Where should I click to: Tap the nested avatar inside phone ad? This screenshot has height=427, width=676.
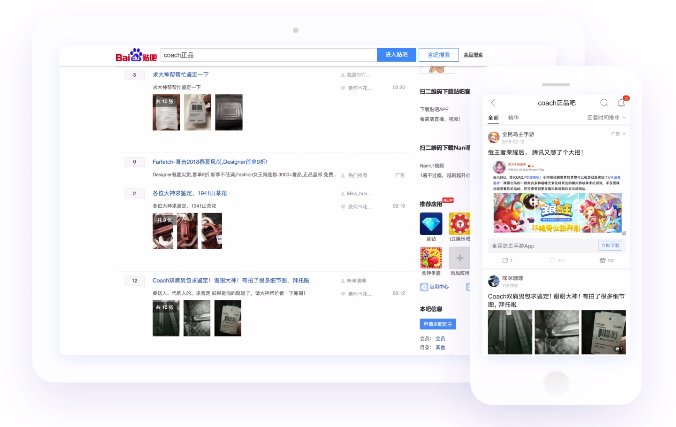coord(499,167)
